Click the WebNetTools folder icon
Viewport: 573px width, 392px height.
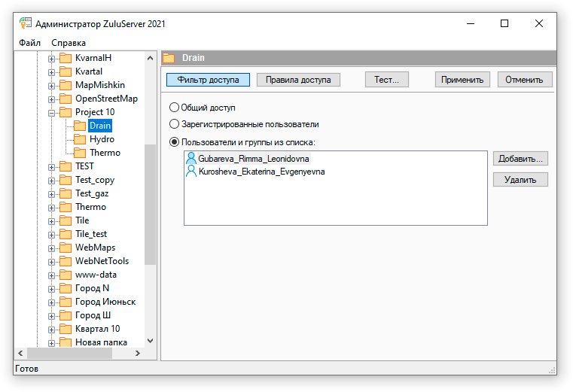[x=66, y=261]
